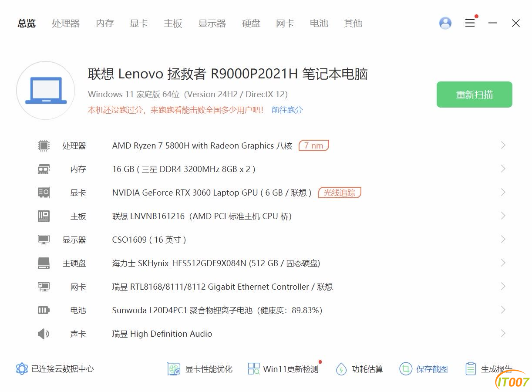
Task: Click the Windows 11 家庭版 version text
Action: 188,95
